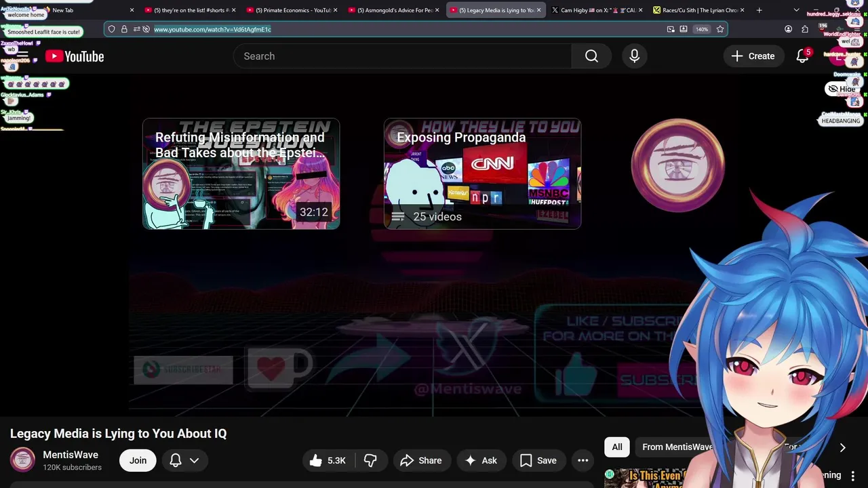
Task: Open Exposing Propaganda 25 videos playlist
Action: 482,174
